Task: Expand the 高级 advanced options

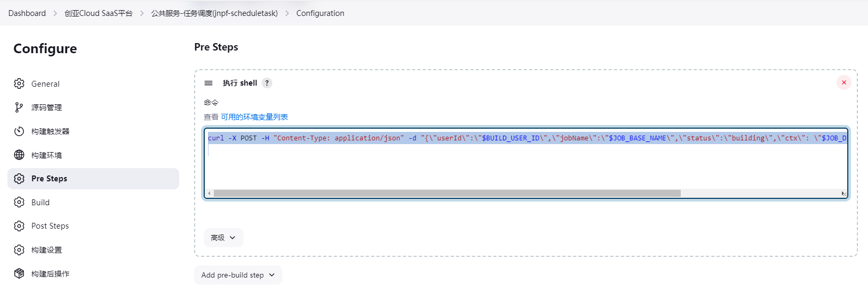Action: (223, 238)
